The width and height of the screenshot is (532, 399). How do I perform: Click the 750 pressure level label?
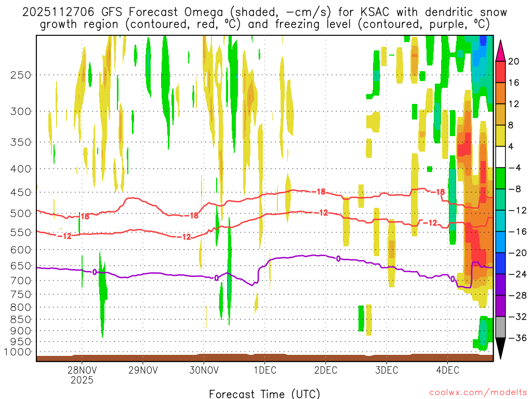coord(21,294)
